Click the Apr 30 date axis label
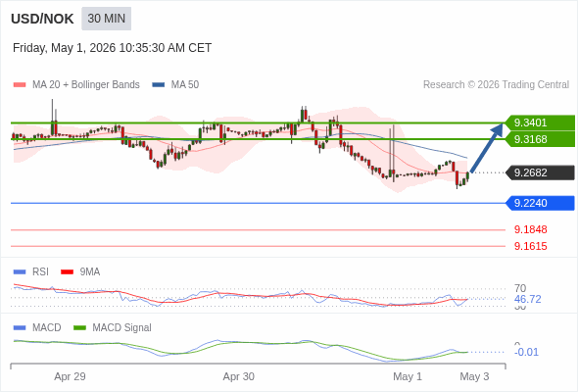This screenshot has width=578, height=392. point(238,376)
